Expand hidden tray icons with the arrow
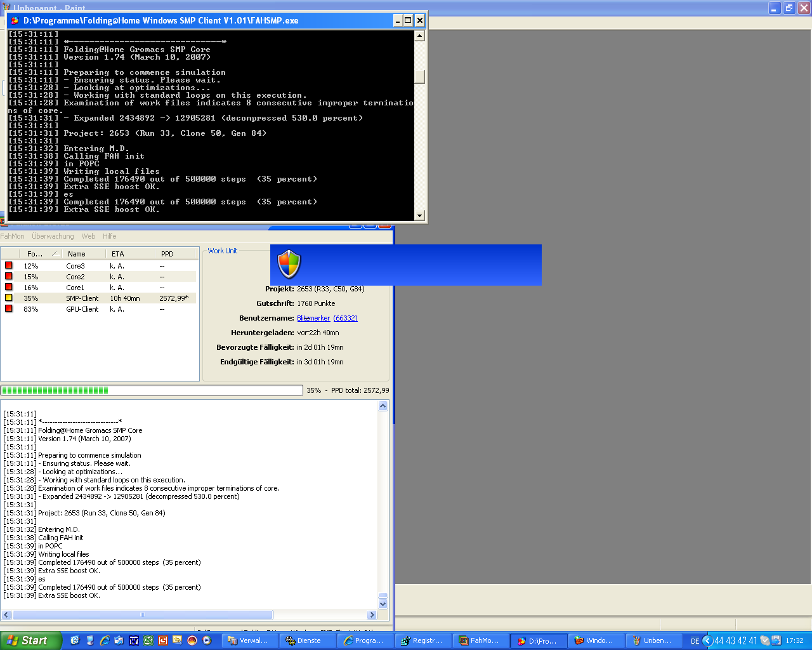Screen dimensions: 812x650 tap(708, 640)
